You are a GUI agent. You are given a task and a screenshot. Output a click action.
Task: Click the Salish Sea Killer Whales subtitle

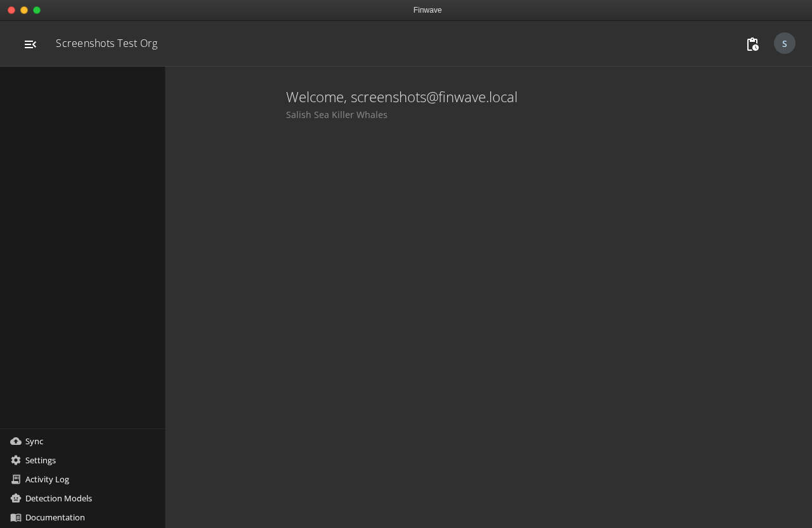pyautogui.click(x=337, y=115)
